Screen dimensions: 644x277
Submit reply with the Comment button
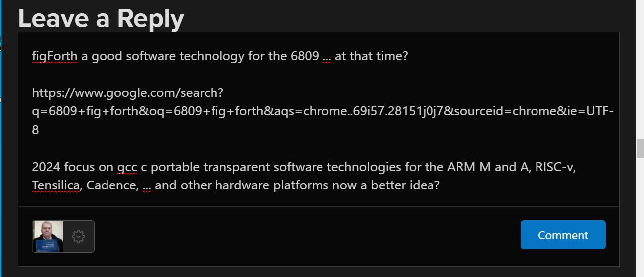click(563, 235)
